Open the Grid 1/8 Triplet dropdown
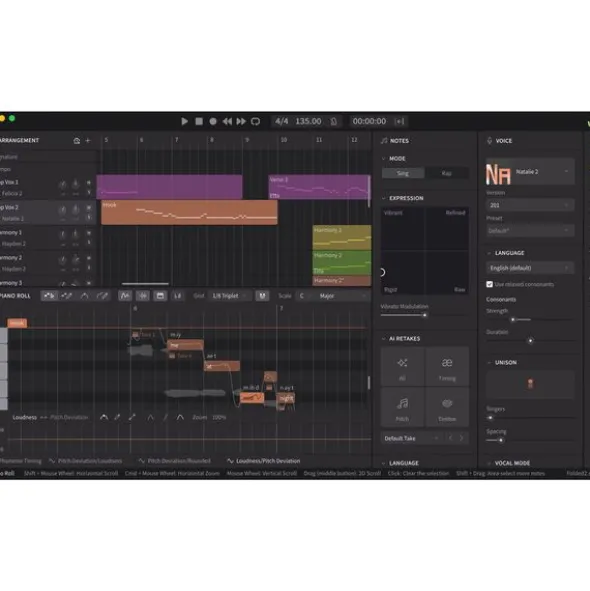This screenshot has height=591, width=590. pos(230,296)
